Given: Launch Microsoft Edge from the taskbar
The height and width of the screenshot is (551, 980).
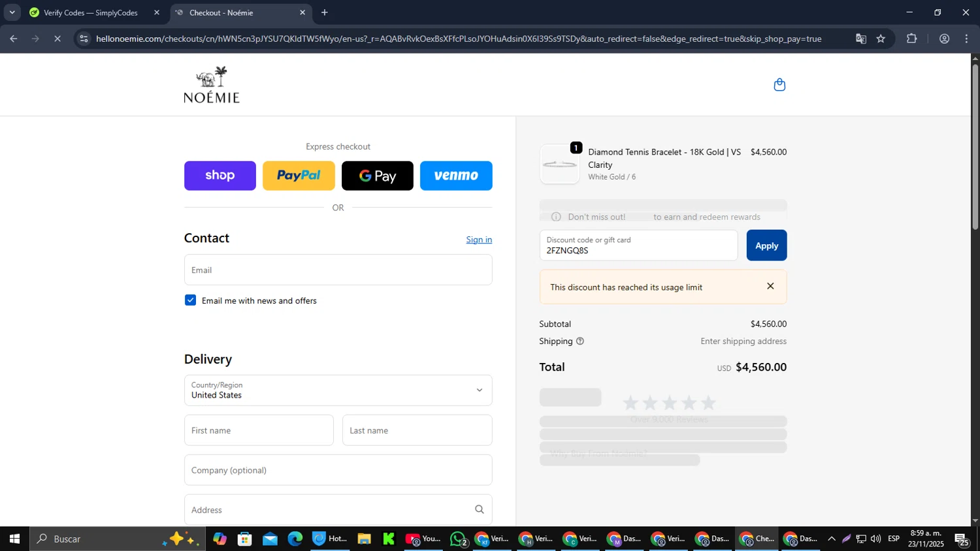Looking at the screenshot, I should tap(295, 539).
